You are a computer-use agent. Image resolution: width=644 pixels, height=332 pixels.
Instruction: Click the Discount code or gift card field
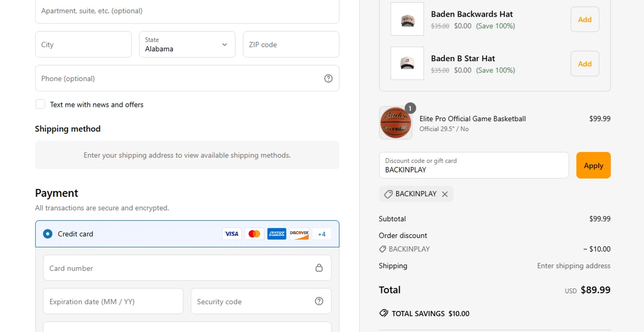click(474, 165)
